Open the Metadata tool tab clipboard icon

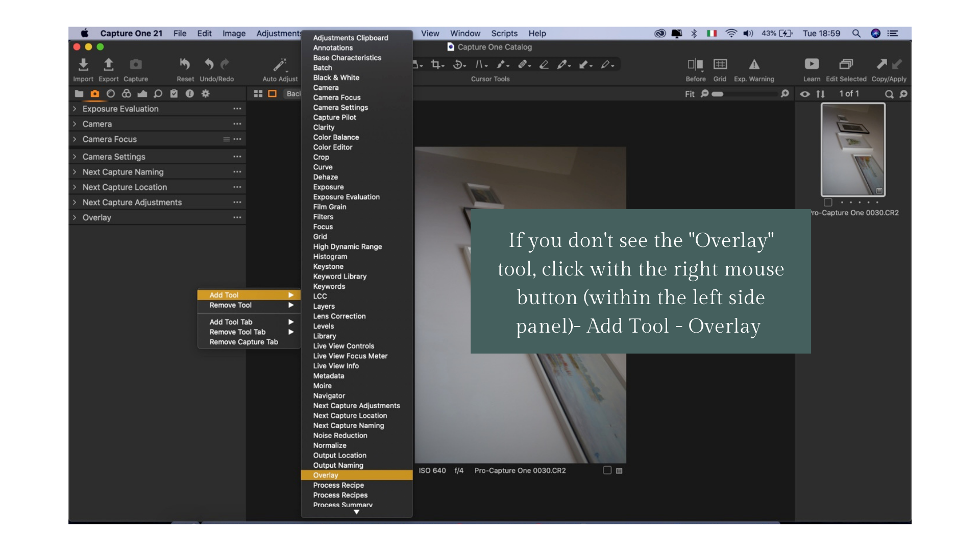(174, 94)
